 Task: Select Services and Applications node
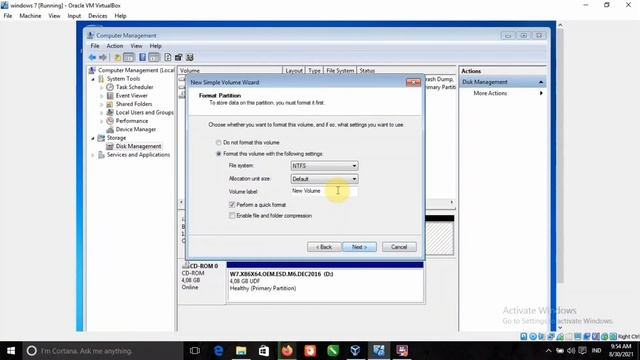tap(138, 155)
